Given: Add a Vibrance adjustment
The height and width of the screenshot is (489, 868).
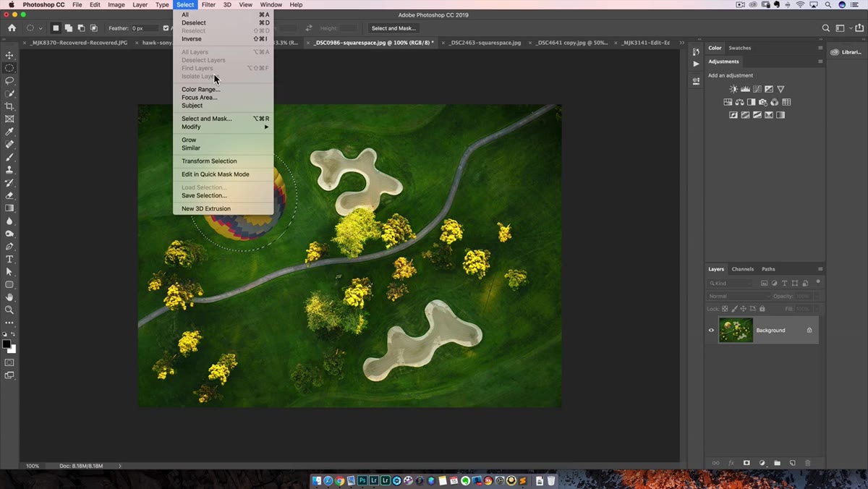Looking at the screenshot, I should coord(780,89).
